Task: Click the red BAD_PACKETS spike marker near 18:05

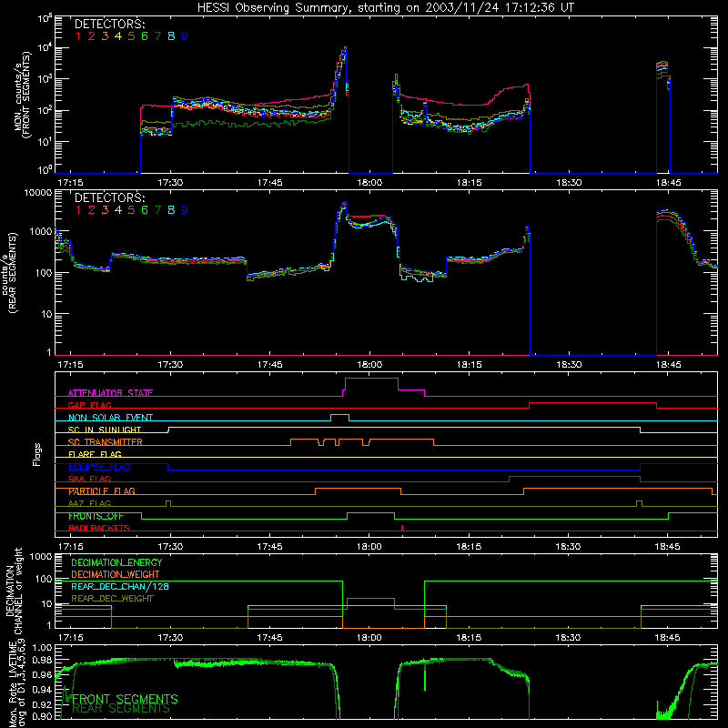Action: (x=402, y=528)
